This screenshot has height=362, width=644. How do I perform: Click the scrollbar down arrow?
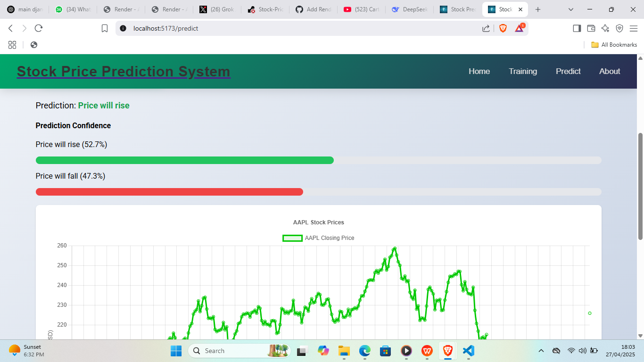[x=640, y=336]
